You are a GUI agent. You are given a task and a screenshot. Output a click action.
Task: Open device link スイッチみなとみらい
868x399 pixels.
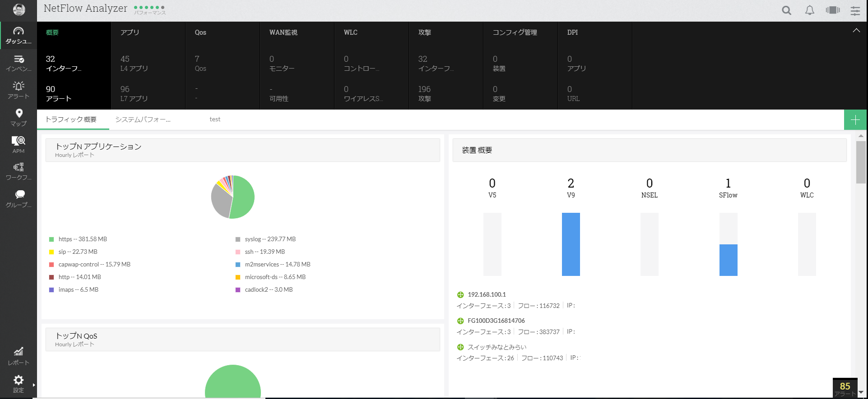tap(497, 347)
